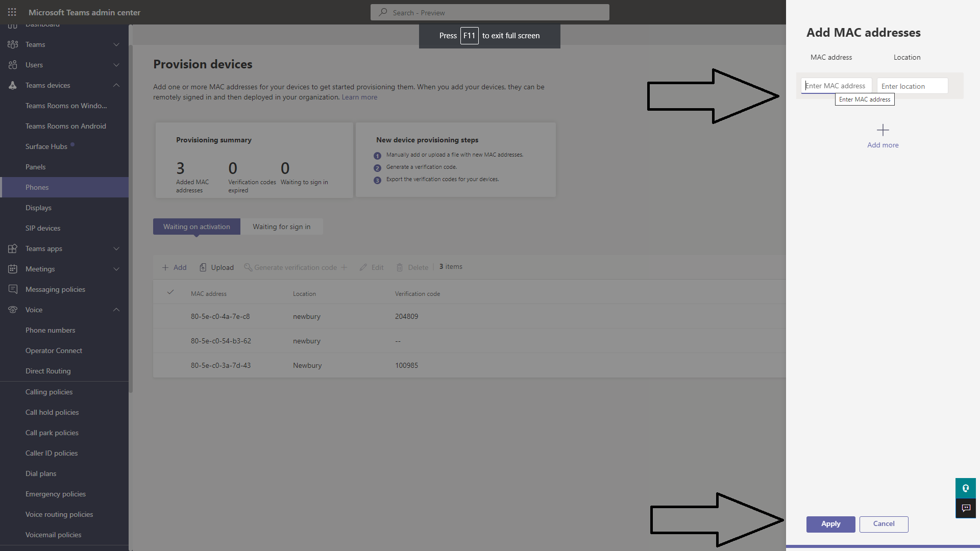Viewport: 980px width, 551px height.
Task: Click the Teams apps sidebar icon
Action: [13, 249]
